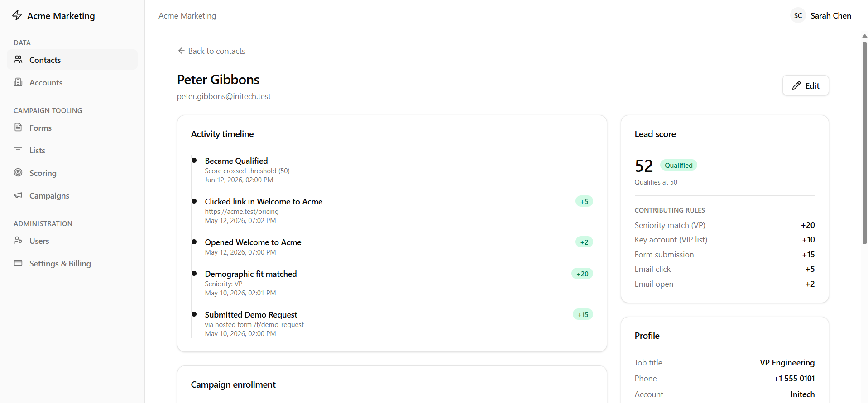Click the Demographic fit matched timeline bullet
This screenshot has width=868, height=403.
(194, 273)
